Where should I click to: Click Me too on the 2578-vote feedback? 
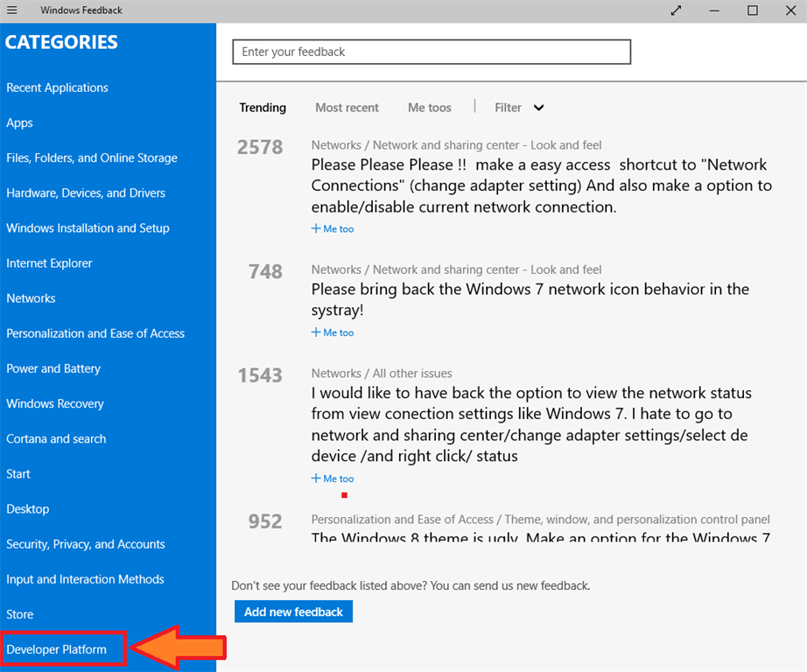click(x=333, y=229)
